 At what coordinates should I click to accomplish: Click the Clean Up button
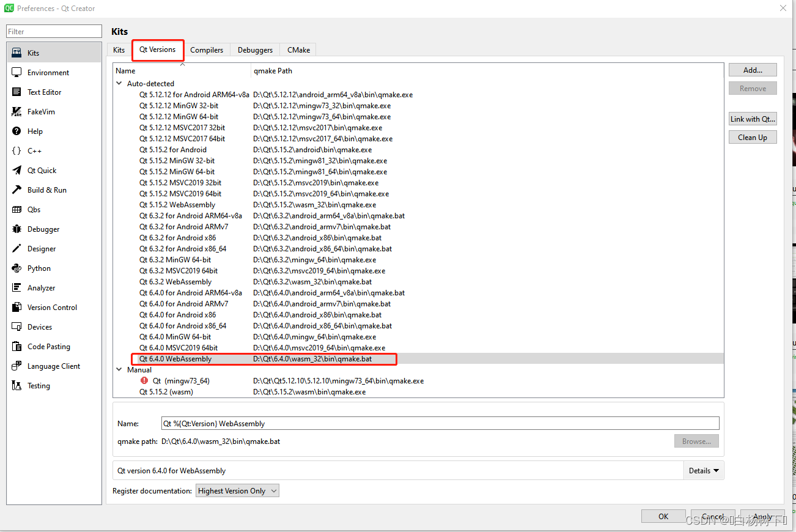[x=753, y=137]
